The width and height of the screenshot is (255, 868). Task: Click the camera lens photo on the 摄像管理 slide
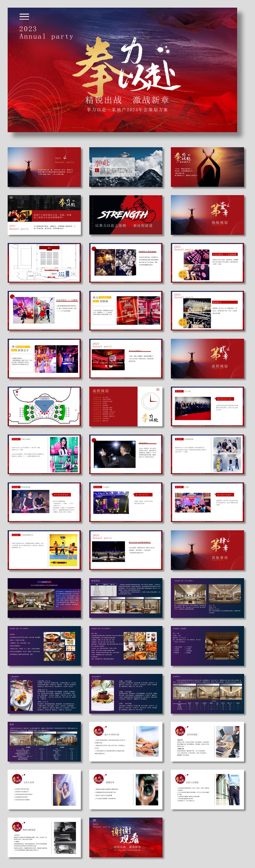pos(147,790)
